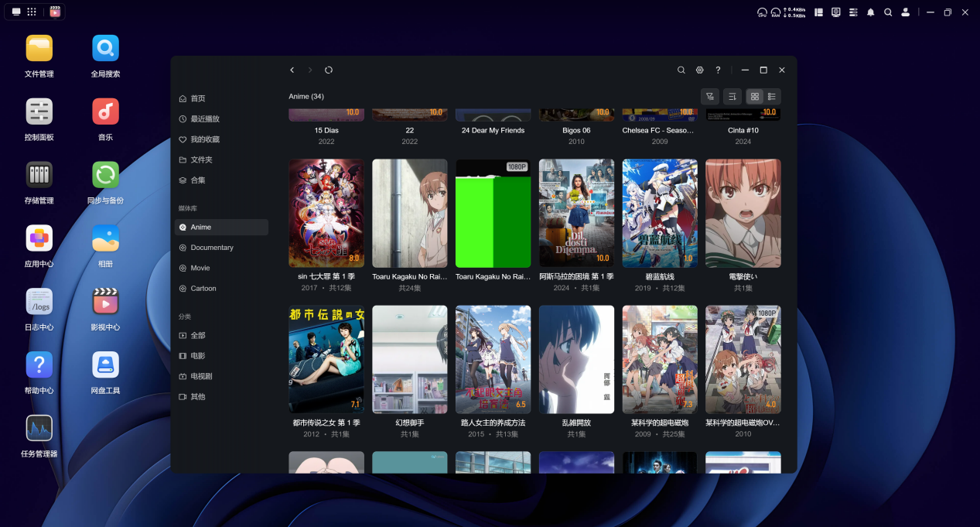Open the 路人女主的养成方法 poster
The image size is (980, 527).
(493, 359)
